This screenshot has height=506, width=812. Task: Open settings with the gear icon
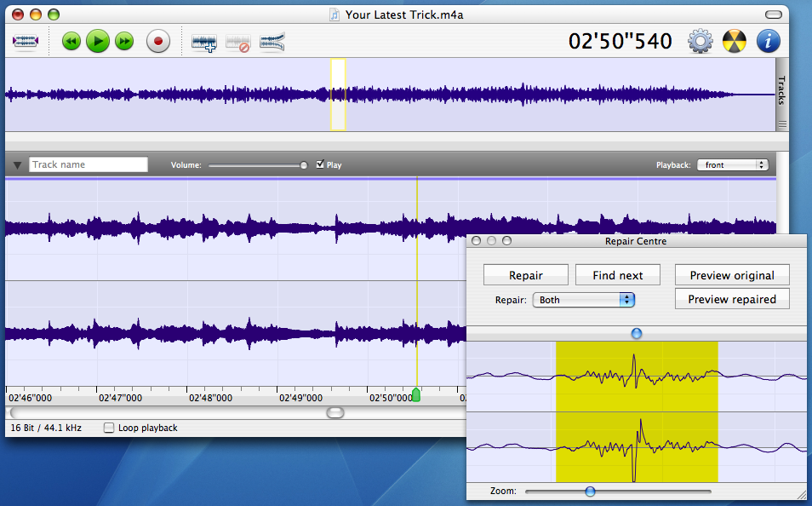(700, 41)
